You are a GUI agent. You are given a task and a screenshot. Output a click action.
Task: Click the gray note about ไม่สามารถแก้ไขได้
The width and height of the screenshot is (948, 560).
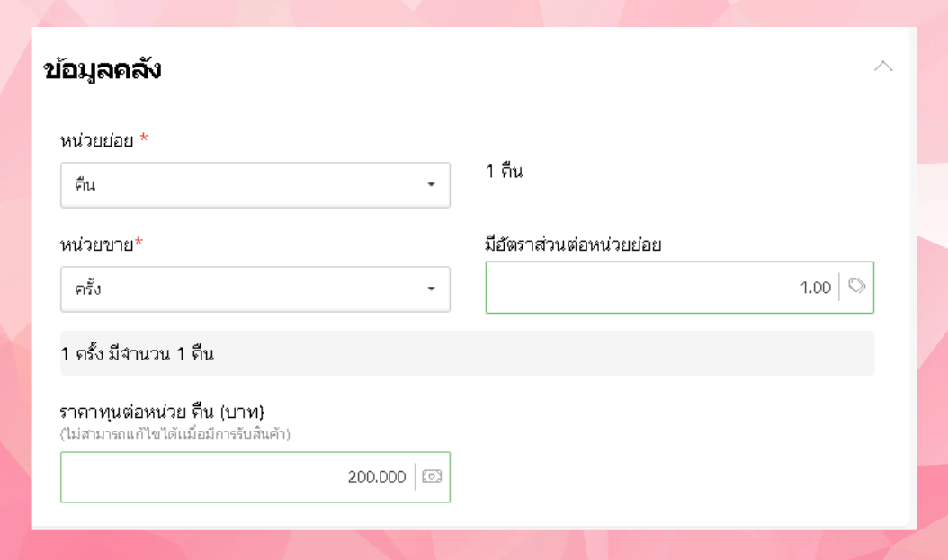tap(175, 434)
